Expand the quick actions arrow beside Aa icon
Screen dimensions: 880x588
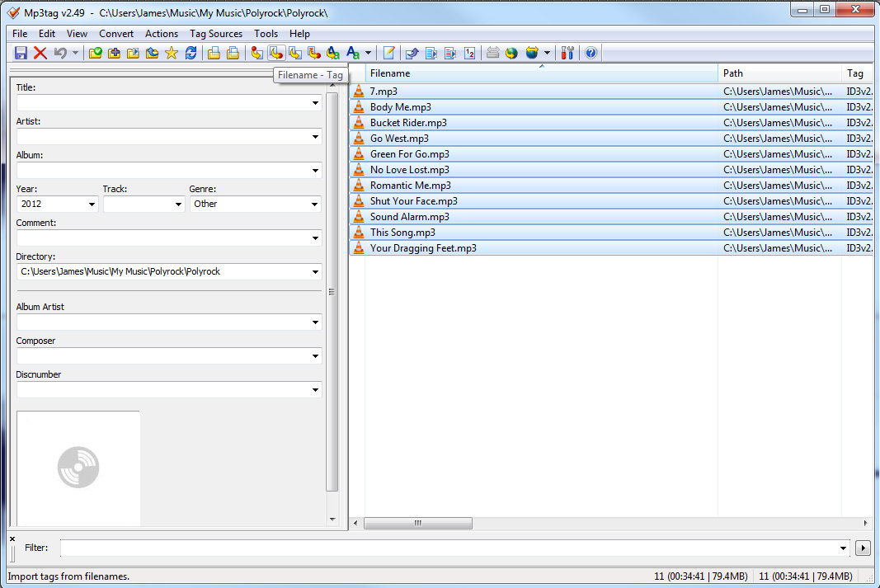click(368, 53)
